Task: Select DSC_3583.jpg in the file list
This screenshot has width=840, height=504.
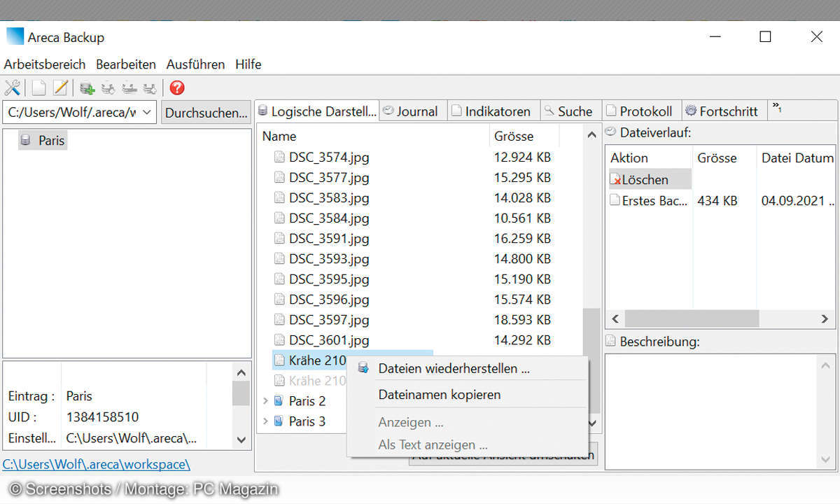Action: [329, 197]
